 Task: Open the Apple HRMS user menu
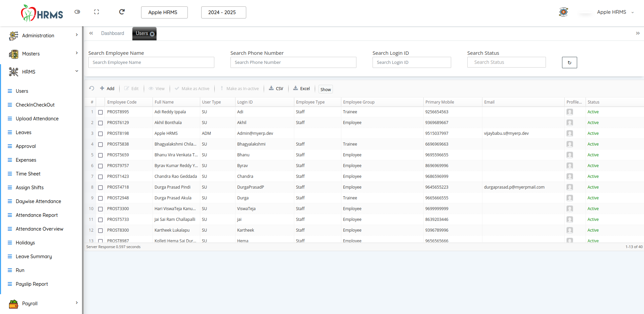pyautogui.click(x=615, y=12)
